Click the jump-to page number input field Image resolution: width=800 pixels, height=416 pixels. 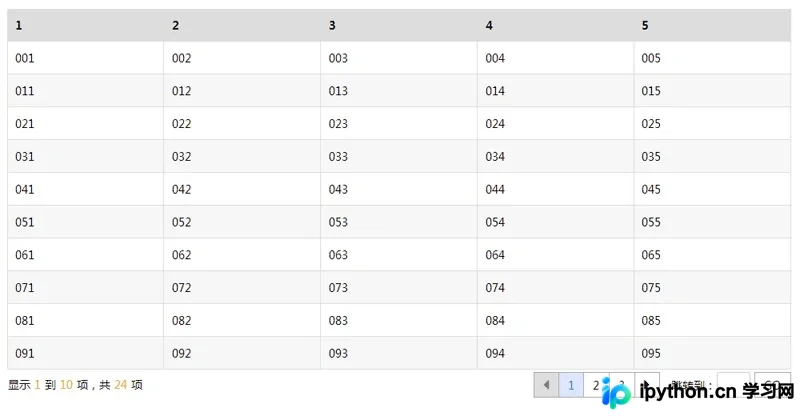click(733, 385)
